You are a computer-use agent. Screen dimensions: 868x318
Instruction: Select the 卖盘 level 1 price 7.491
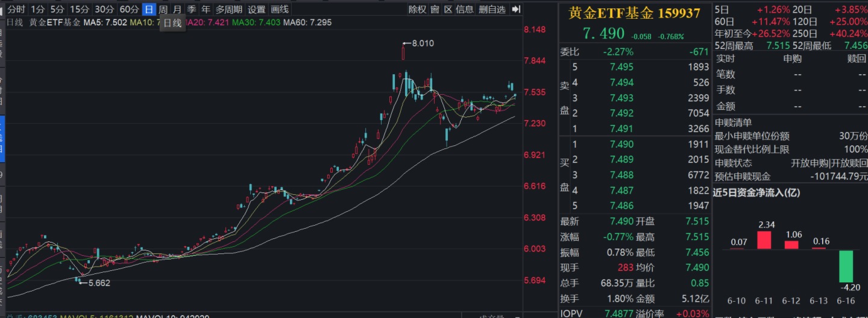tap(621, 129)
